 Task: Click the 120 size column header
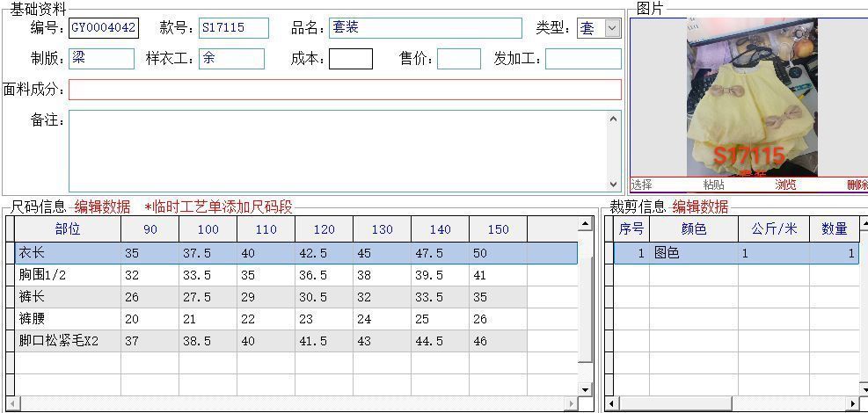[325, 228]
